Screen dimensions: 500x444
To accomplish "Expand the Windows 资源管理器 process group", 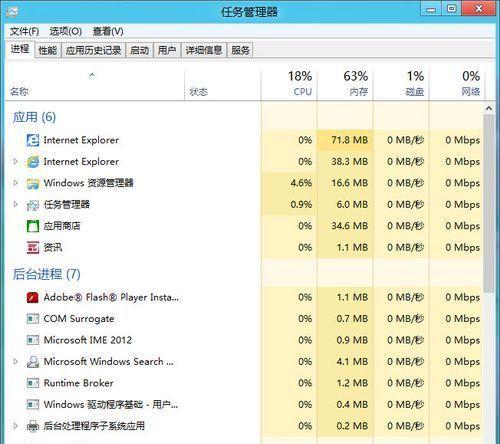I will pyautogui.click(x=15, y=183).
